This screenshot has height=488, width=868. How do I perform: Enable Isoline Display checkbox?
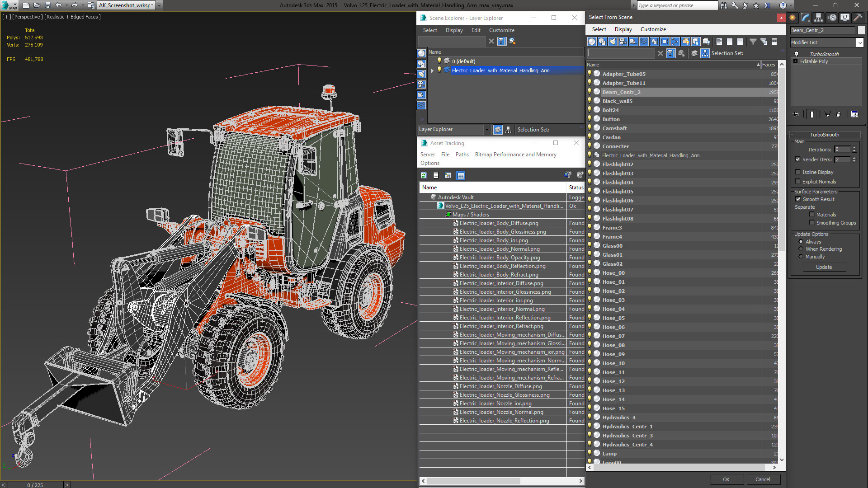pos(797,172)
